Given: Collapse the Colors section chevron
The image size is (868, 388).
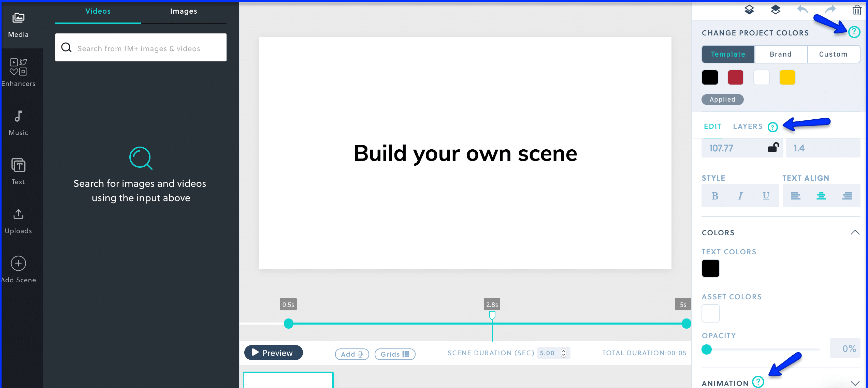Looking at the screenshot, I should pos(855,233).
